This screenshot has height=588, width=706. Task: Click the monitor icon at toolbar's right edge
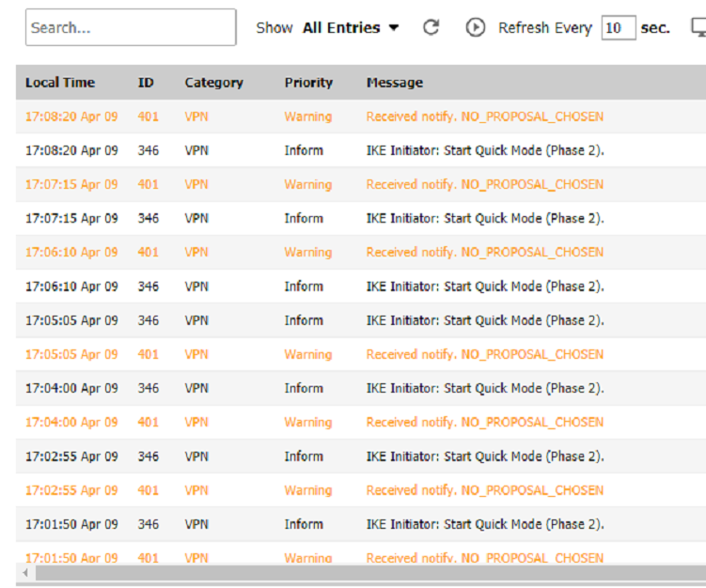tap(698, 27)
